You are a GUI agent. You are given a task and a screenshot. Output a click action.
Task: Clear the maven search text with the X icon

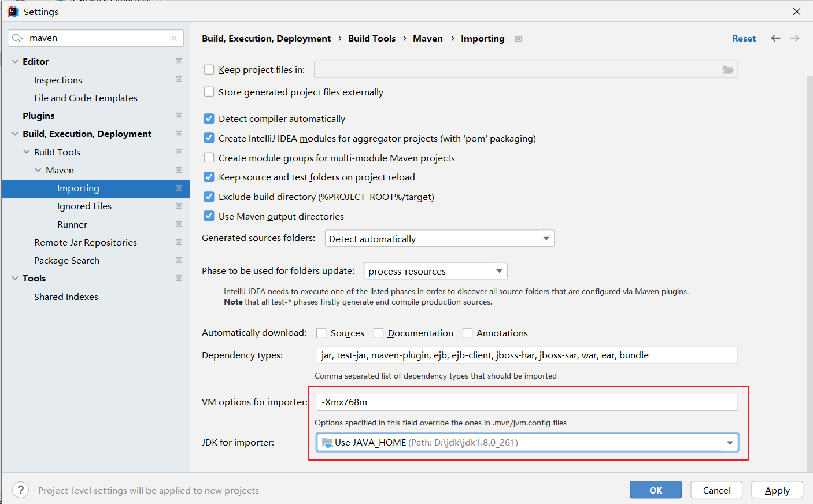coord(174,38)
